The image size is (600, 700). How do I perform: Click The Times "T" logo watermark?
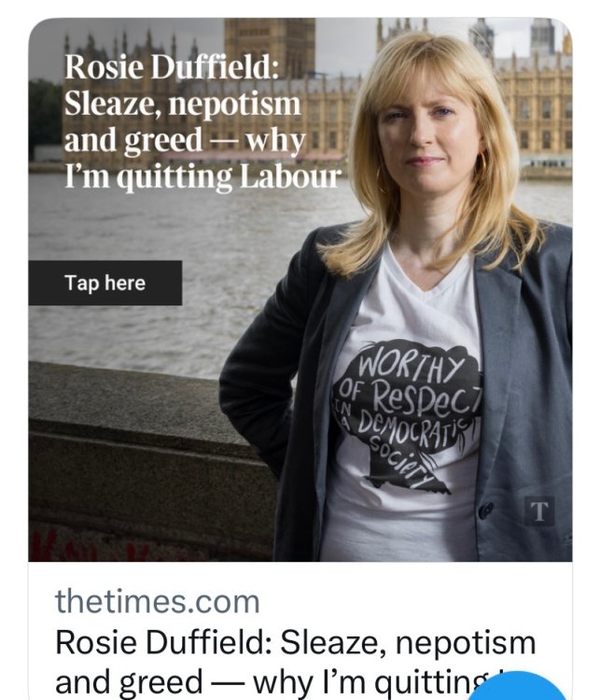pyautogui.click(x=539, y=511)
